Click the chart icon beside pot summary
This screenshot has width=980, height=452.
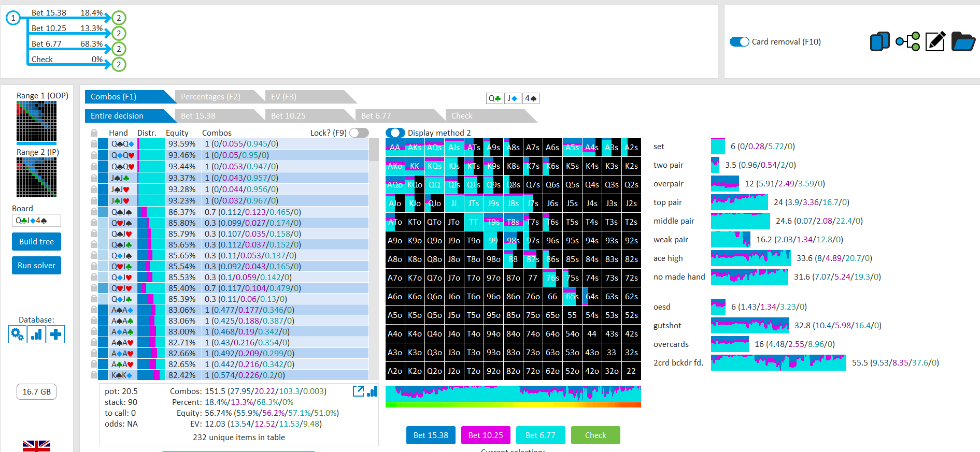pyautogui.click(x=372, y=391)
